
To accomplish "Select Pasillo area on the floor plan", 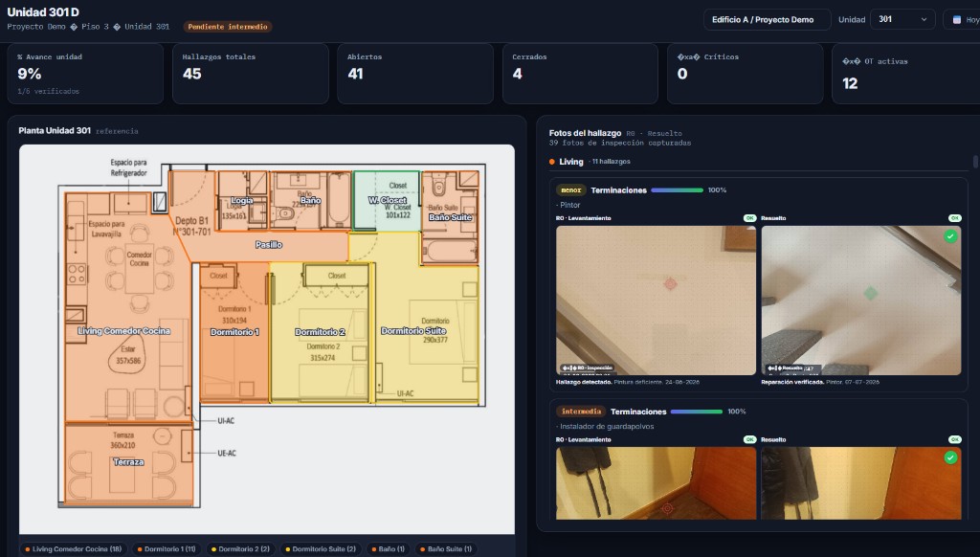I will [268, 245].
